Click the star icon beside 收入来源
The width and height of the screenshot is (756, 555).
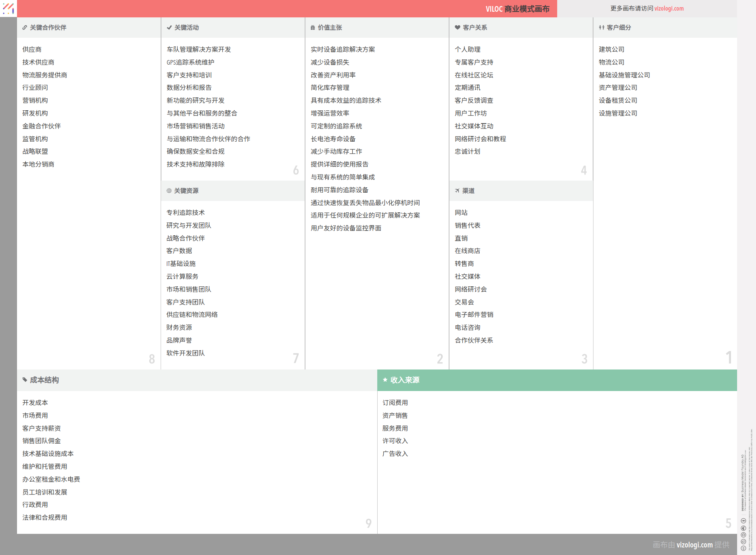385,380
